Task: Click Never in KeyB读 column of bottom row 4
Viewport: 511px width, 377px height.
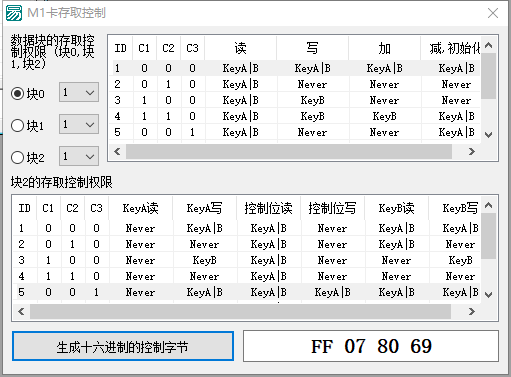Action: point(396,276)
